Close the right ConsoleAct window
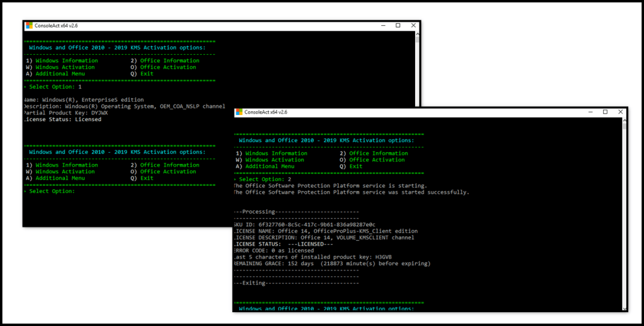This screenshot has width=644, height=326. click(x=621, y=112)
